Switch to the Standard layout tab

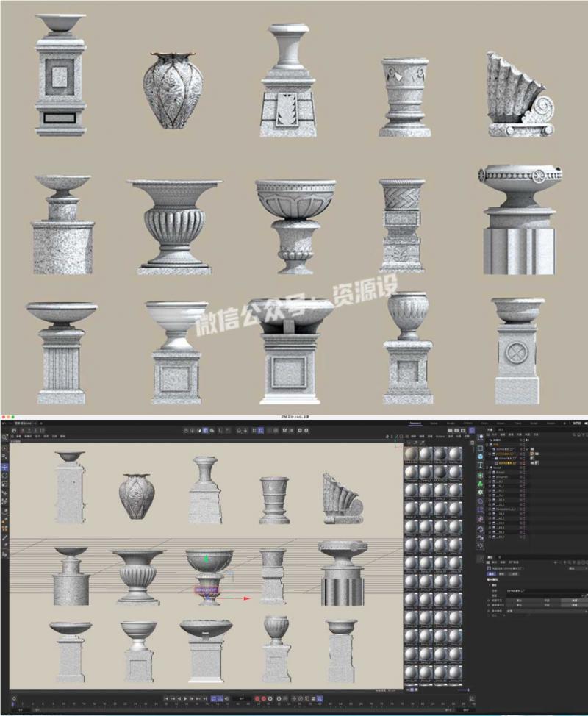point(415,423)
